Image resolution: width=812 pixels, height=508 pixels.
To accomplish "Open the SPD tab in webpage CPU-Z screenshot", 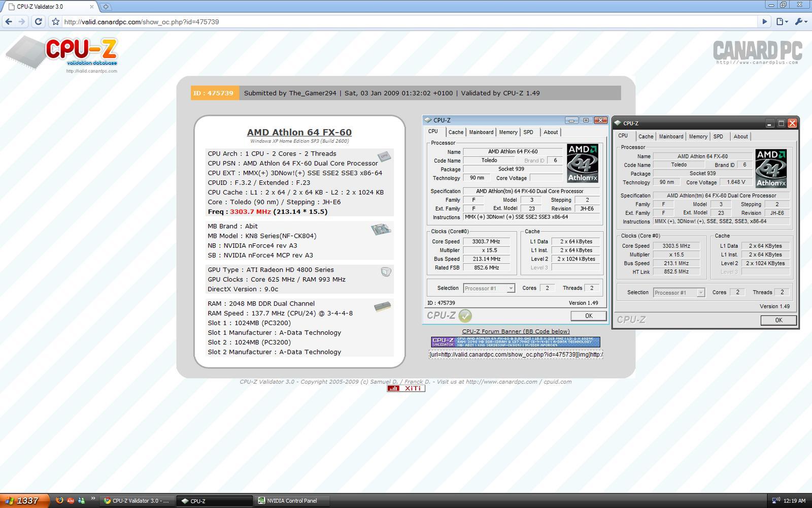I will (x=528, y=132).
